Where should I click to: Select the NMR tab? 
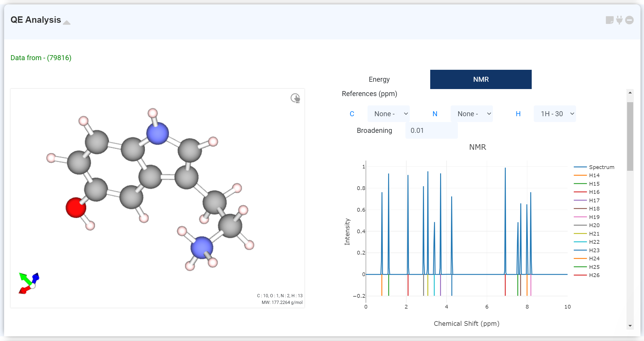pyautogui.click(x=481, y=79)
